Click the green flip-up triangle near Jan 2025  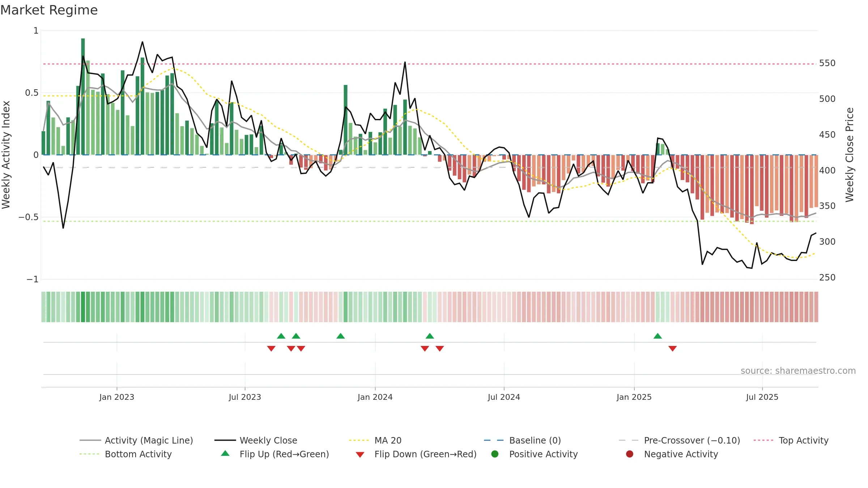pos(658,336)
